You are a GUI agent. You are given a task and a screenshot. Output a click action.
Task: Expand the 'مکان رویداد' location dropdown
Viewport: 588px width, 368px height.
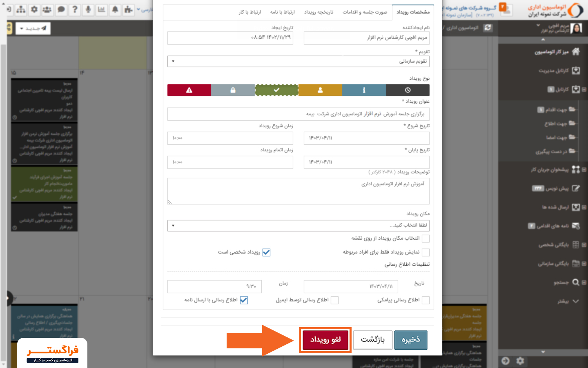298,225
